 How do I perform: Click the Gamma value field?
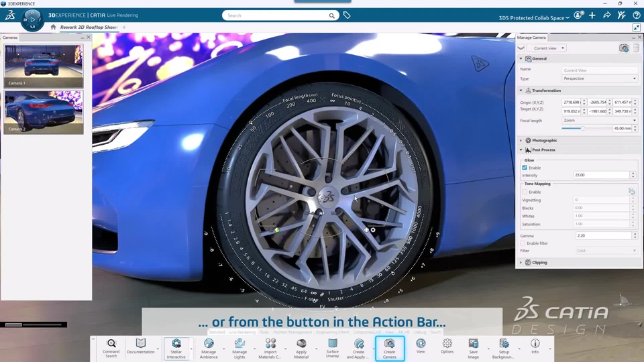click(x=603, y=235)
